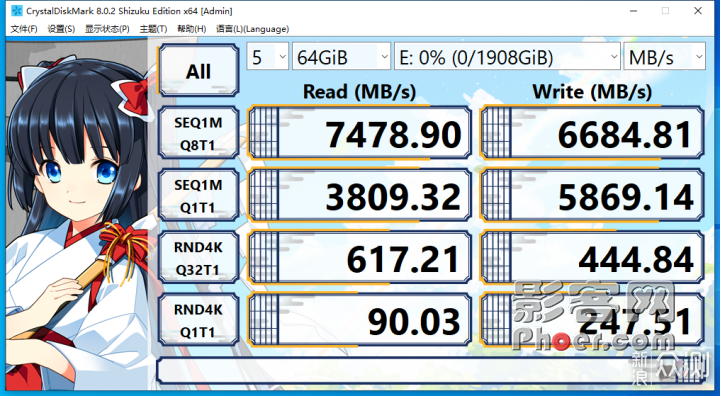Start the SEQ1M Q8T1 test

pyautogui.click(x=198, y=133)
